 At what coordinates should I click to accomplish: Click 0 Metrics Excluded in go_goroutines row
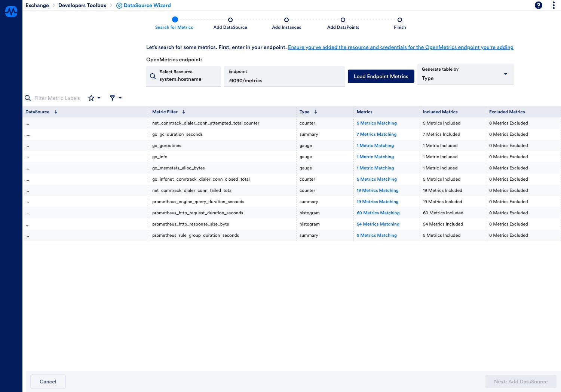pos(508,146)
